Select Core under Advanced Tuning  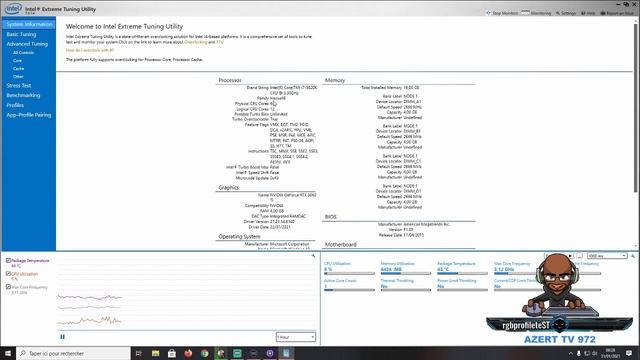click(x=17, y=60)
